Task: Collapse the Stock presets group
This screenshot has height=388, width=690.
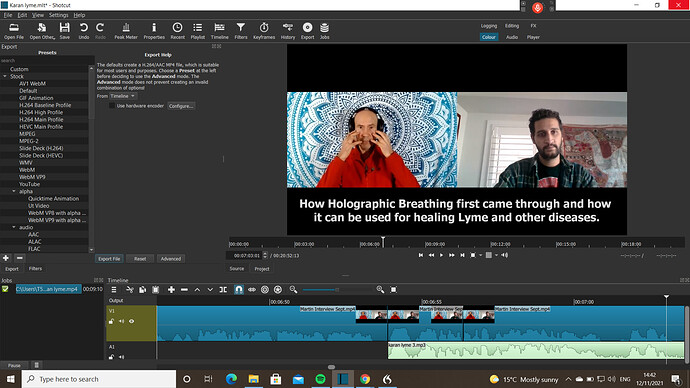Action: click(5, 77)
